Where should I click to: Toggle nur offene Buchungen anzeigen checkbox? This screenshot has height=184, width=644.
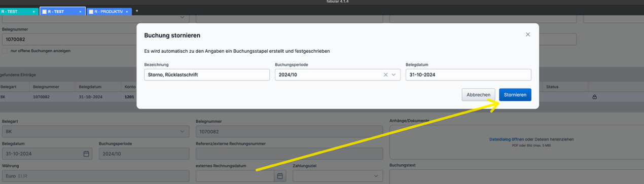pos(5,51)
